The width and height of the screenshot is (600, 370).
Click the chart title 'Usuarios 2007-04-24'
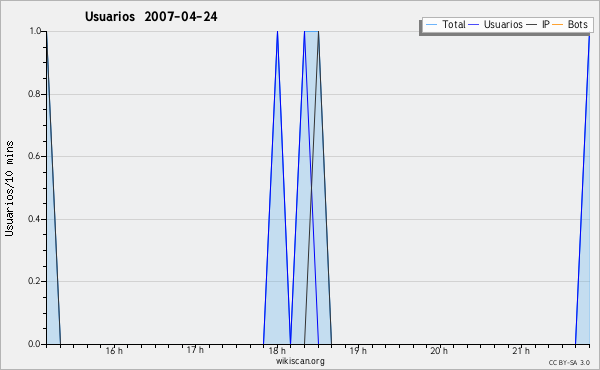coord(151,16)
